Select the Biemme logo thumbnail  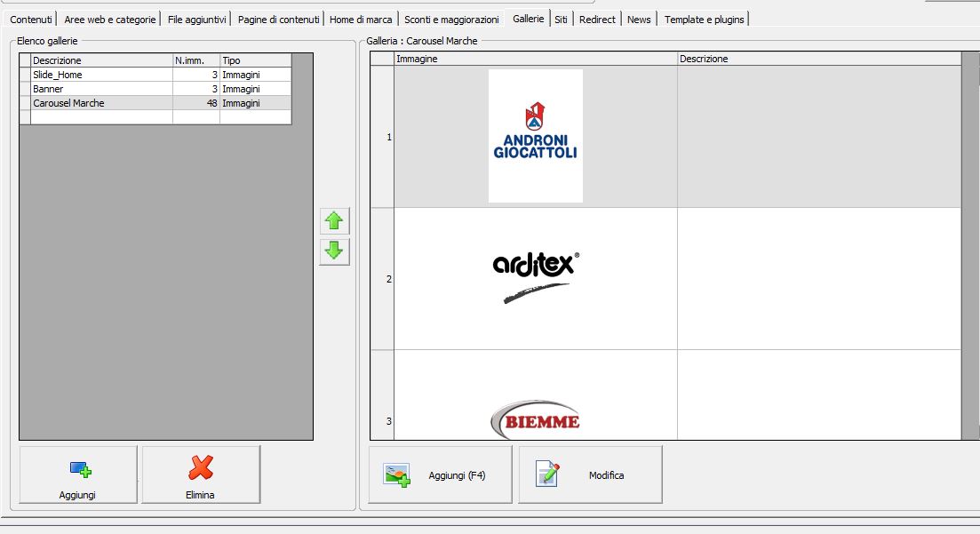[x=536, y=419]
